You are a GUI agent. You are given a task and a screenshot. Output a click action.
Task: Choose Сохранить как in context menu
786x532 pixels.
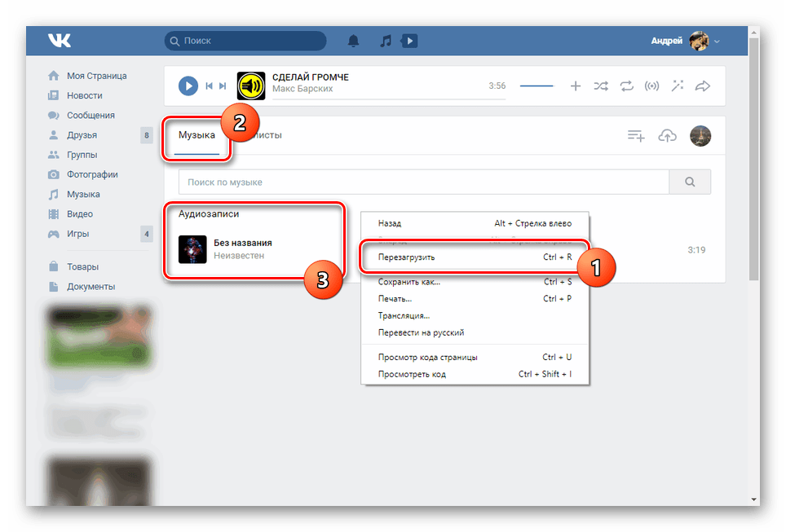point(409,282)
